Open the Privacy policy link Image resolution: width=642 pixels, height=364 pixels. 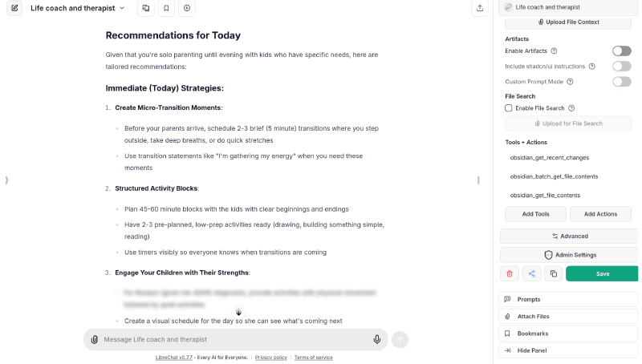pos(270,357)
